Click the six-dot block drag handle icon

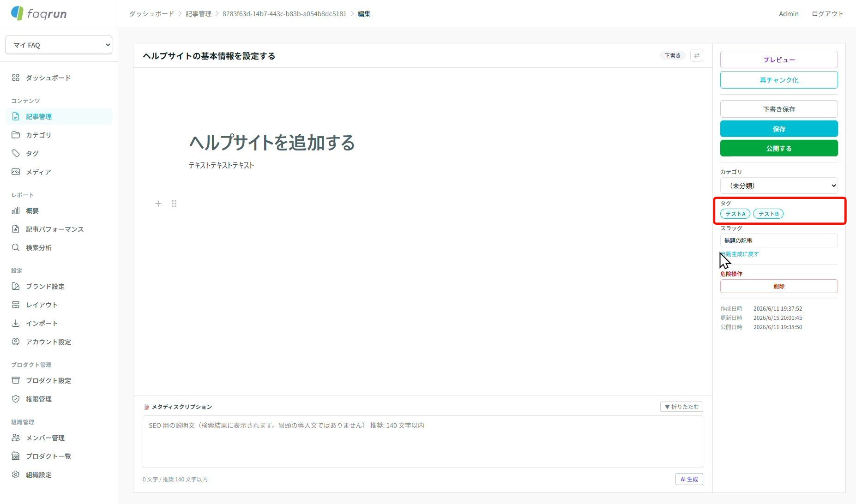(x=174, y=204)
